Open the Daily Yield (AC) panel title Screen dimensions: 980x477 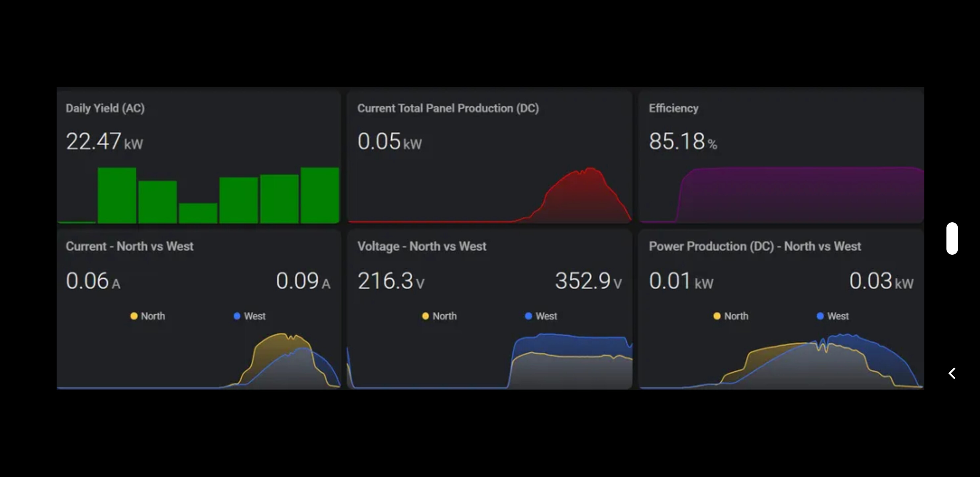point(105,108)
